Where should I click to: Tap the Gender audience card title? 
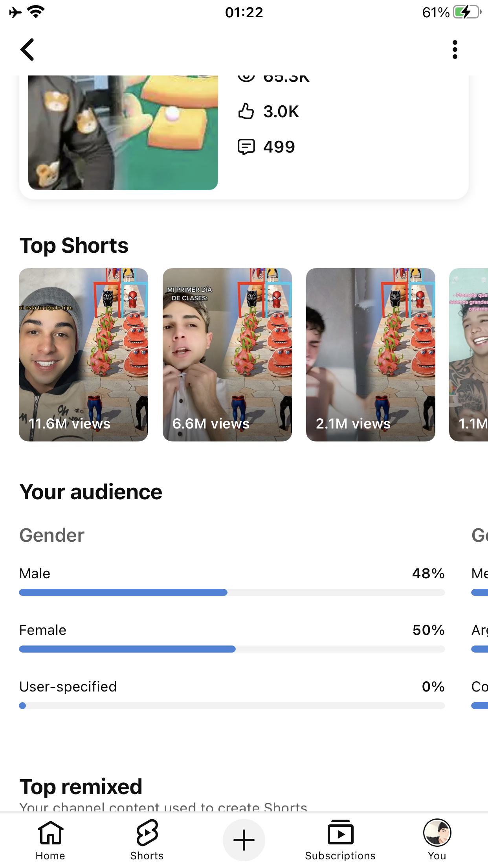pyautogui.click(x=52, y=535)
